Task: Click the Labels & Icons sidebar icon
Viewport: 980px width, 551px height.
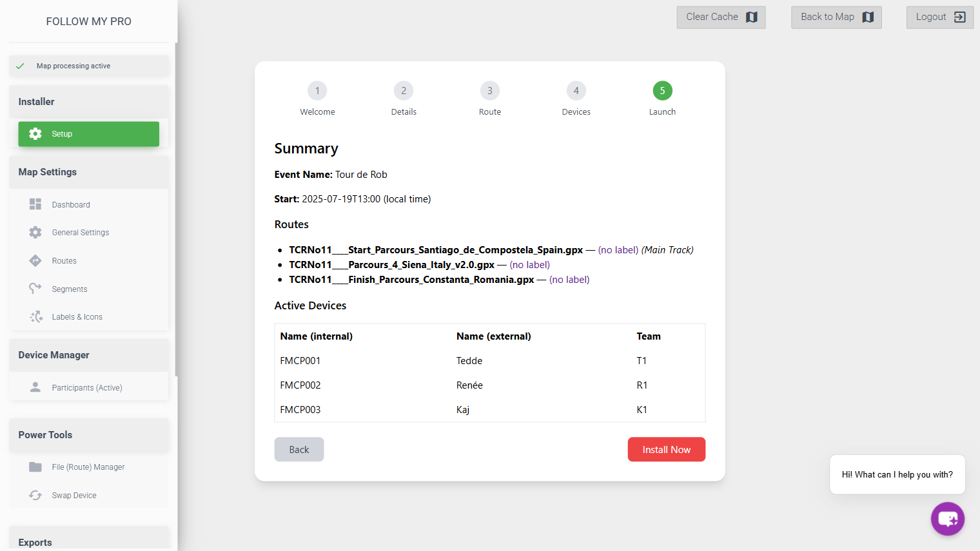Action: click(x=35, y=316)
